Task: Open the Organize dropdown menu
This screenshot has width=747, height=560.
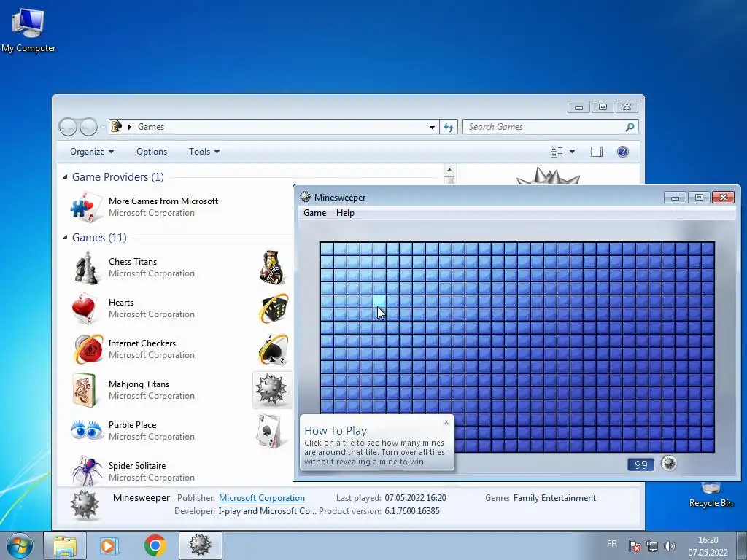Action: point(92,152)
